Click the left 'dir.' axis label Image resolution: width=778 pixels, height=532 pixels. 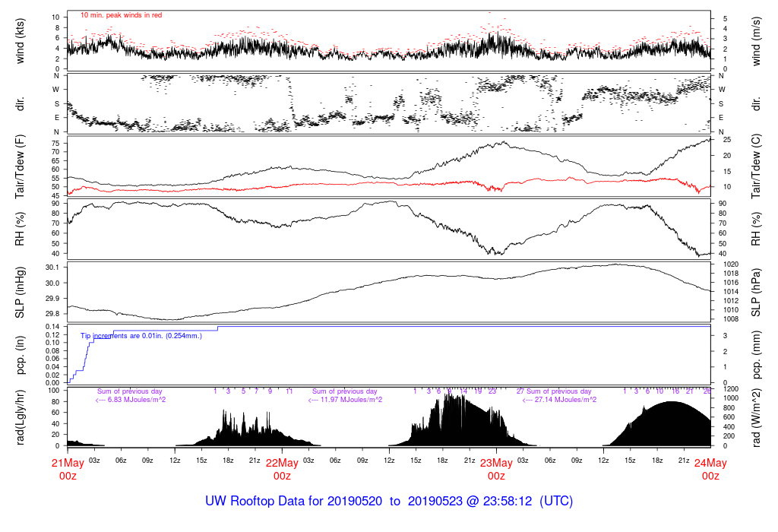click(20, 104)
